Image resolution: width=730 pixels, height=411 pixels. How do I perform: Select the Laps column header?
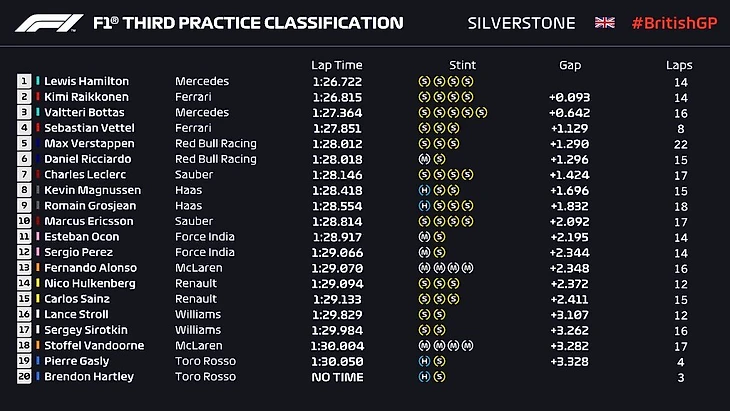coord(679,65)
